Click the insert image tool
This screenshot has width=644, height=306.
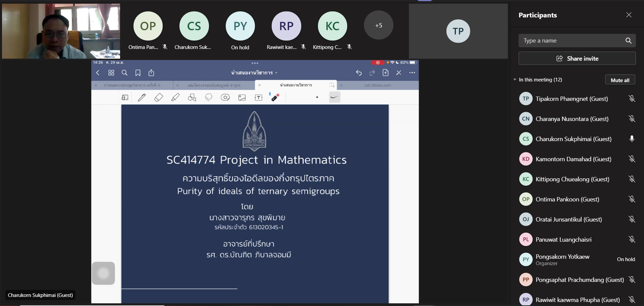[x=242, y=98]
